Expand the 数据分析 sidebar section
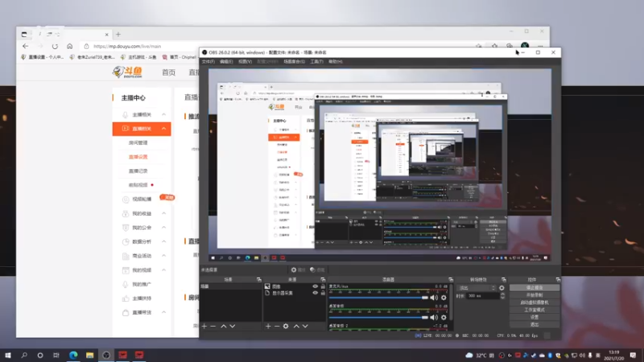Viewport: 644px width, 362px height. (x=164, y=242)
